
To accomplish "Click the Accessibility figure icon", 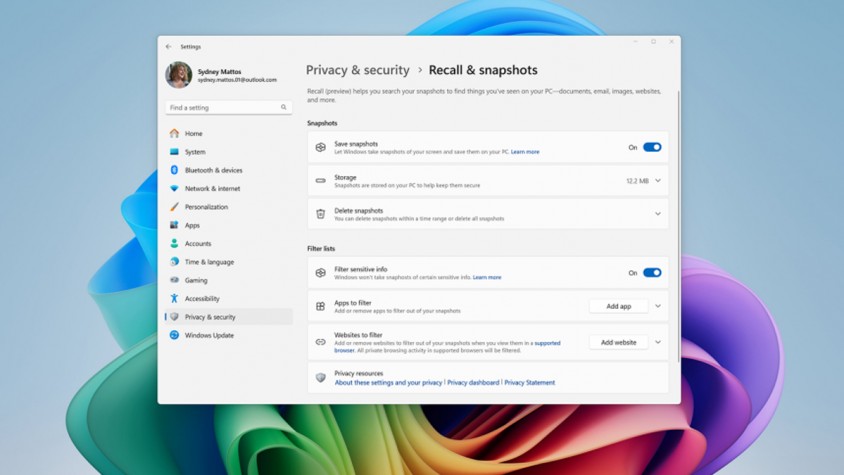I will [174, 298].
